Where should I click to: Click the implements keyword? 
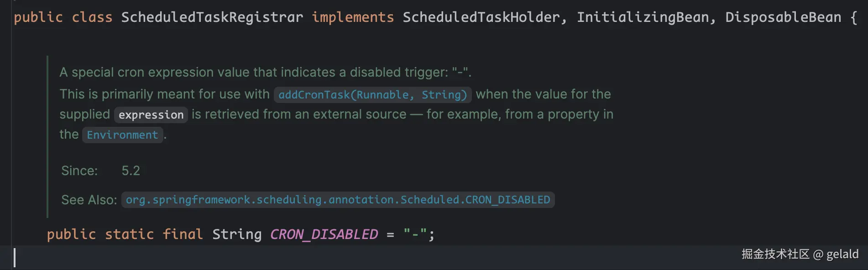tap(352, 17)
